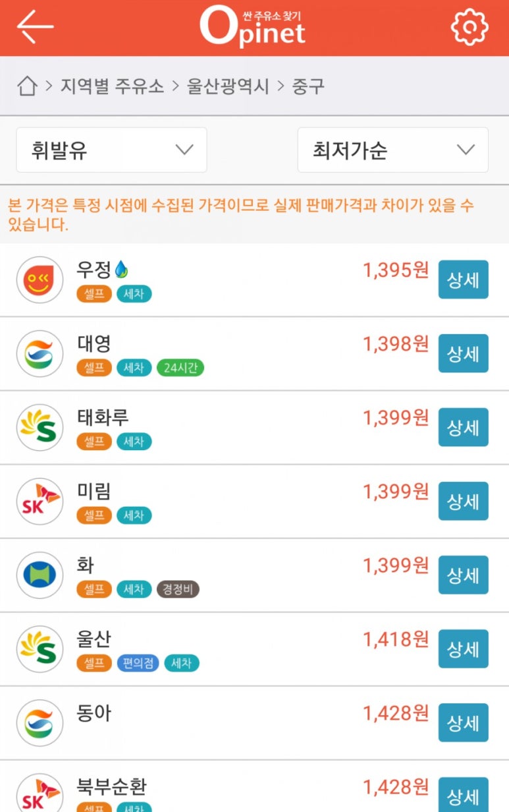
Task: Go home via the house icon
Action: (x=26, y=86)
